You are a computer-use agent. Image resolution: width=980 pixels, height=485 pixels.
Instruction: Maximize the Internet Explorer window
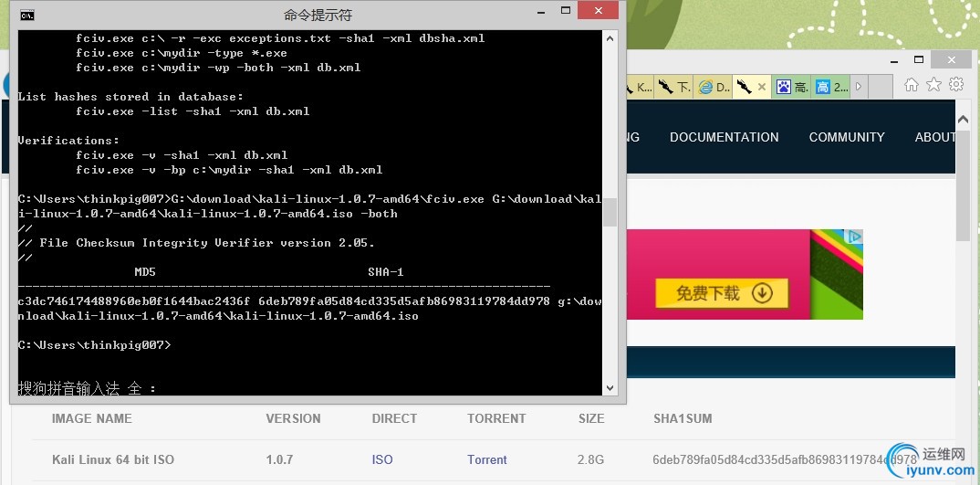click(918, 60)
